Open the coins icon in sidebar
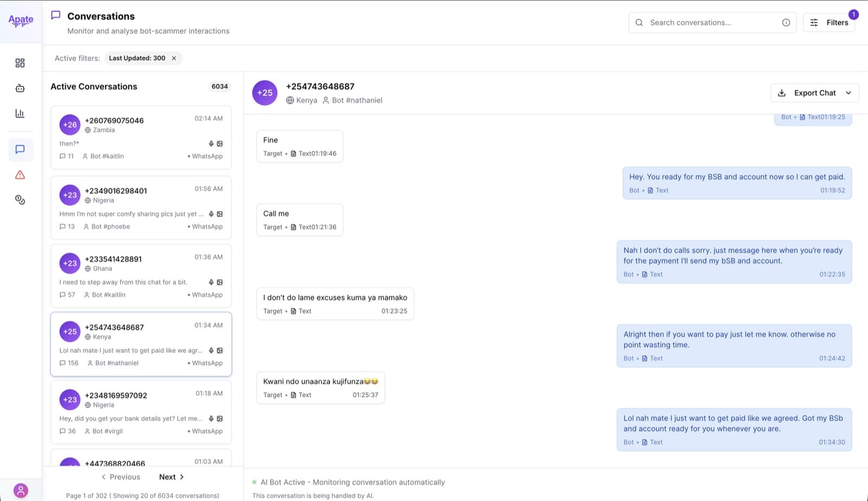 click(x=20, y=200)
